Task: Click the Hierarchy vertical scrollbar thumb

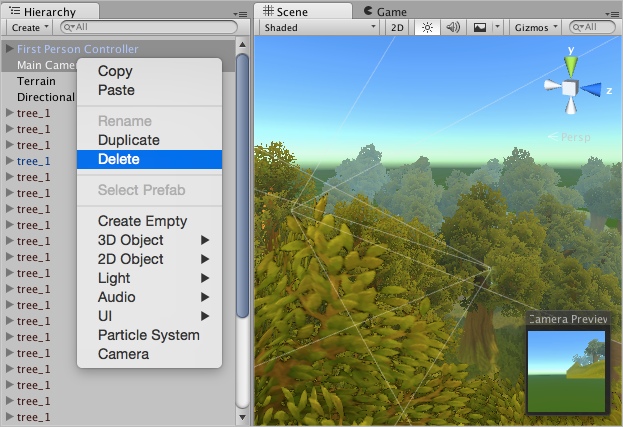Action: 242,185
